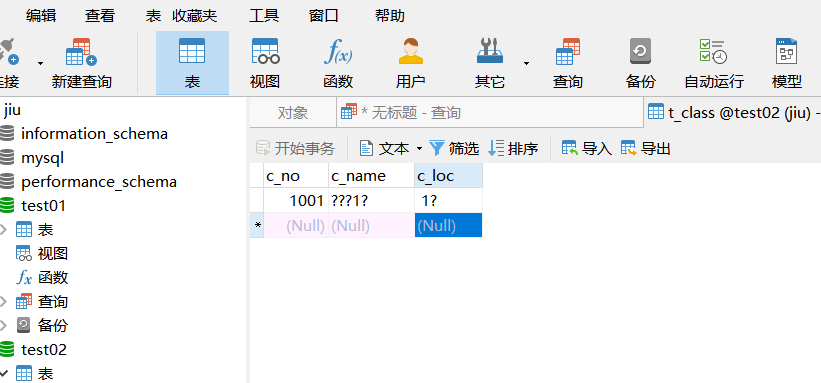Screen dimensions: 821x383
Task: Select the c_name cell ???1?
Action: (371, 200)
